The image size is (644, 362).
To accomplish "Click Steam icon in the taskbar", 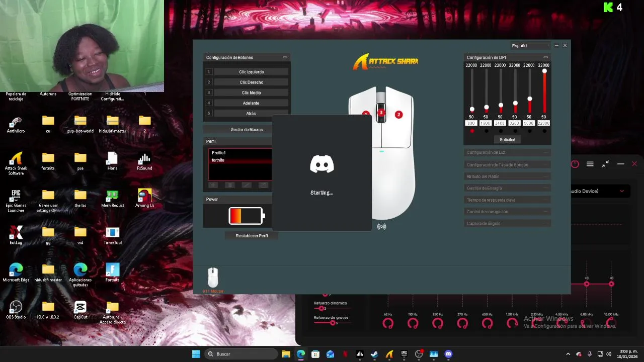I will (374, 354).
